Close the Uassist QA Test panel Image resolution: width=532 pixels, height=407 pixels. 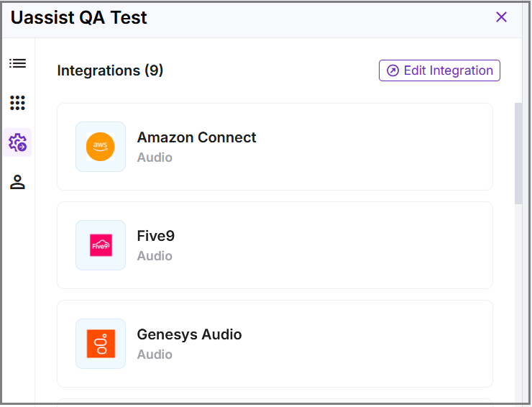pyautogui.click(x=501, y=17)
